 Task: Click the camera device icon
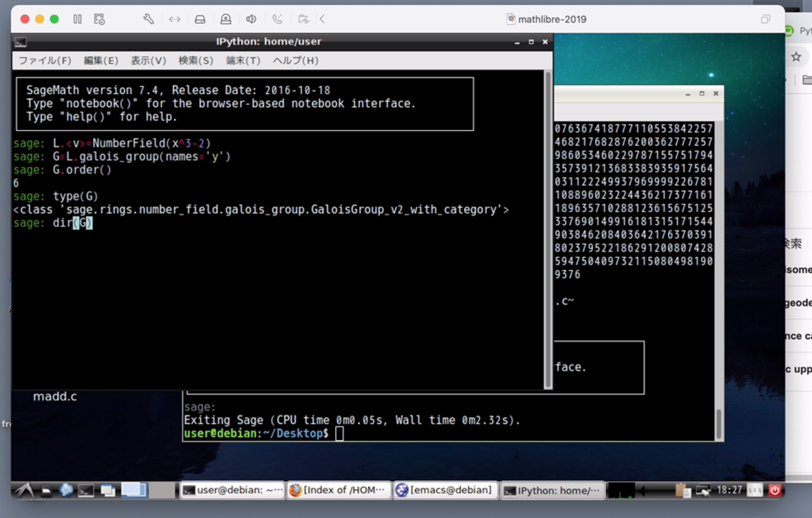pos(226,19)
